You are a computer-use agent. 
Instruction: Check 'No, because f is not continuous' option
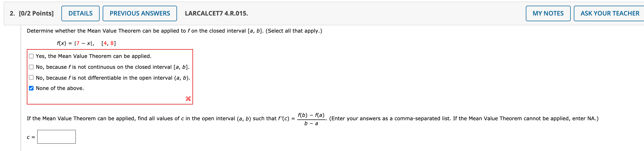pyautogui.click(x=31, y=67)
